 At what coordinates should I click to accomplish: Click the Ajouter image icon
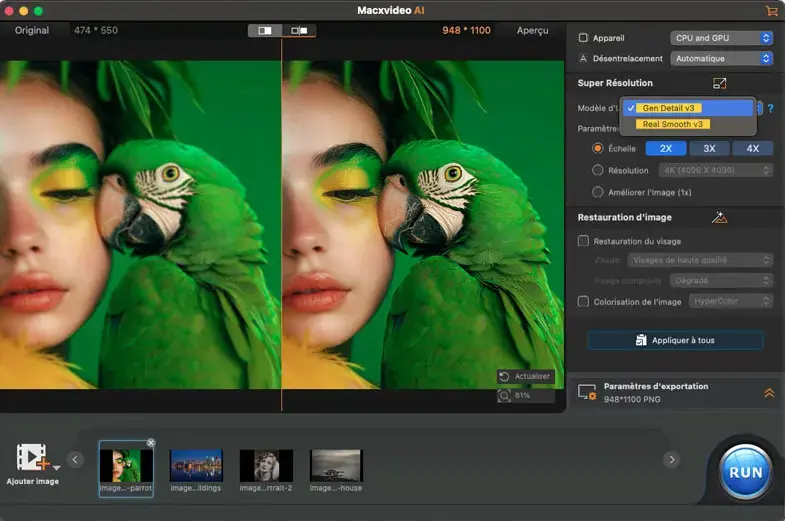tap(32, 458)
